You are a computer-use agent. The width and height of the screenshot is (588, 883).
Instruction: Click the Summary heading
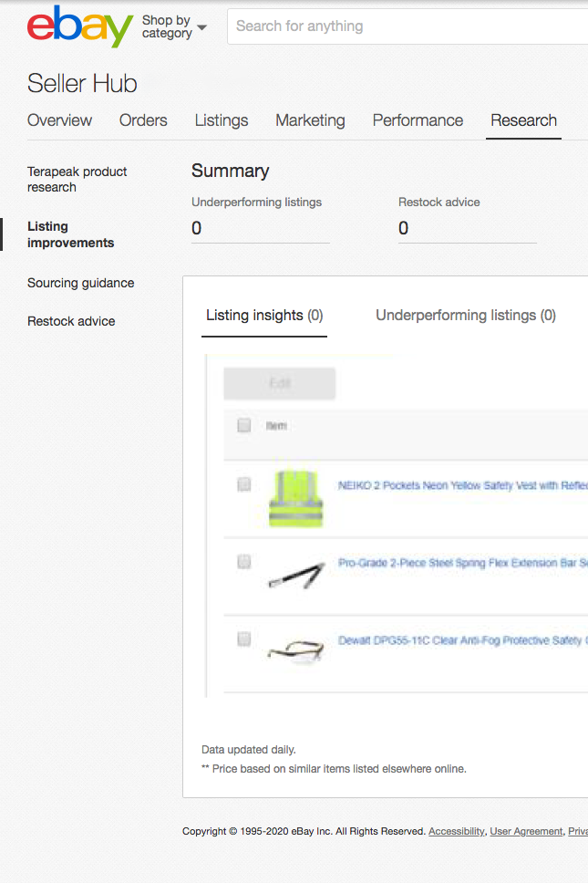click(x=230, y=171)
